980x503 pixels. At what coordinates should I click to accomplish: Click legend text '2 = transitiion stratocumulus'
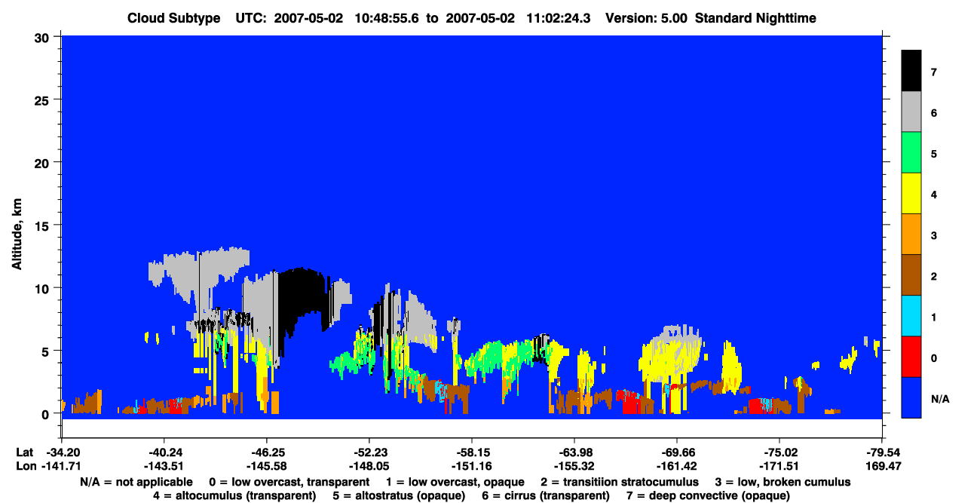point(620,482)
